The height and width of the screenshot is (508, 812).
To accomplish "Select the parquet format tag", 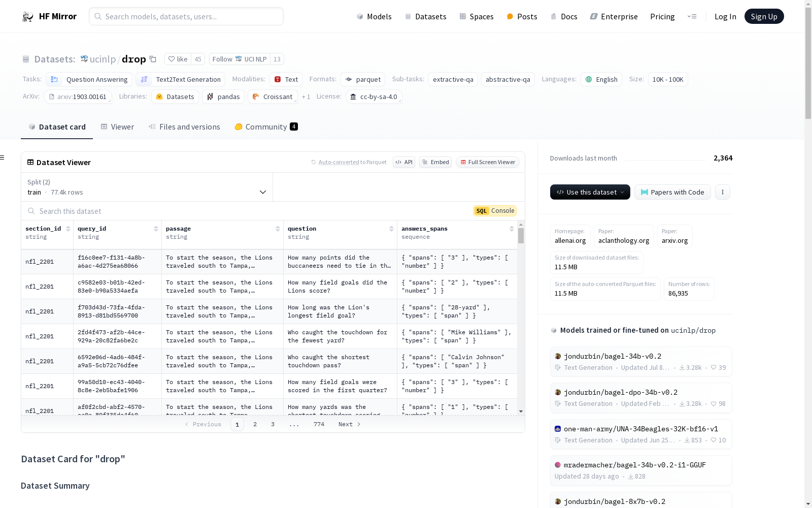I will [x=363, y=79].
